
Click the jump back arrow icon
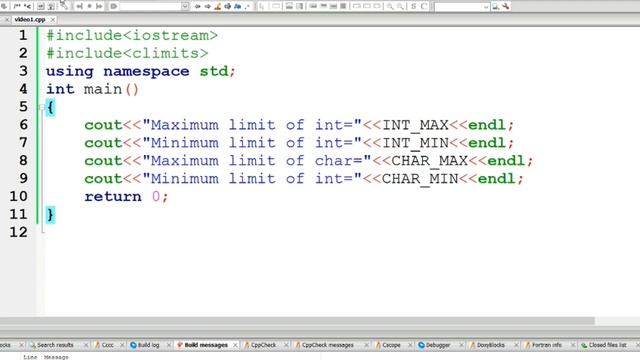(x=198, y=6)
